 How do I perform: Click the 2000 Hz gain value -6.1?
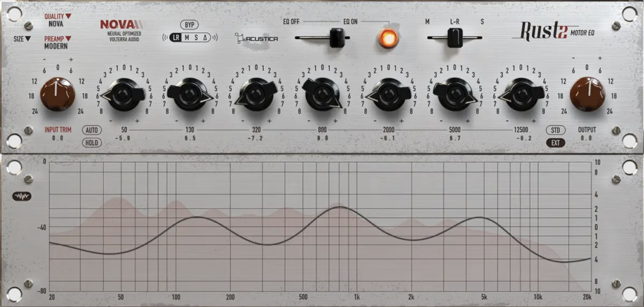[x=387, y=138]
